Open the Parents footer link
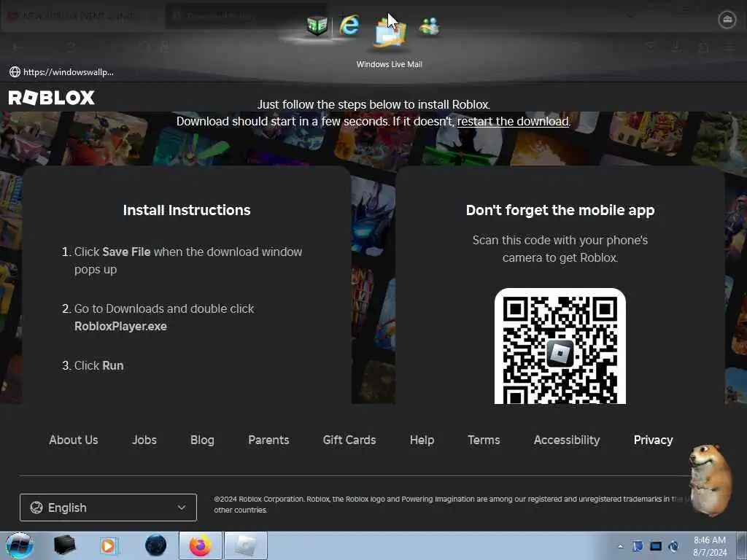The height and width of the screenshot is (560, 747). [x=268, y=440]
